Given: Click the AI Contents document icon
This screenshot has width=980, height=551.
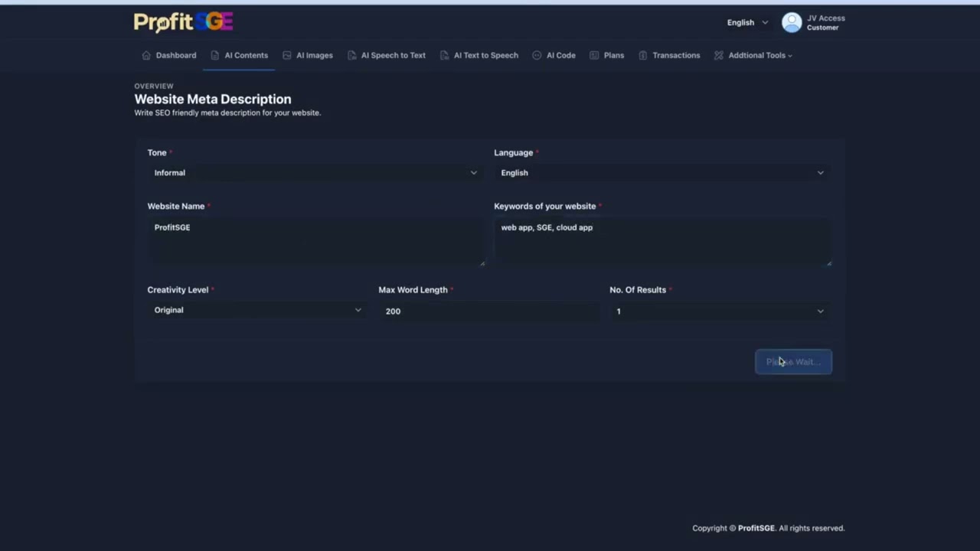Looking at the screenshot, I should pyautogui.click(x=215, y=55).
